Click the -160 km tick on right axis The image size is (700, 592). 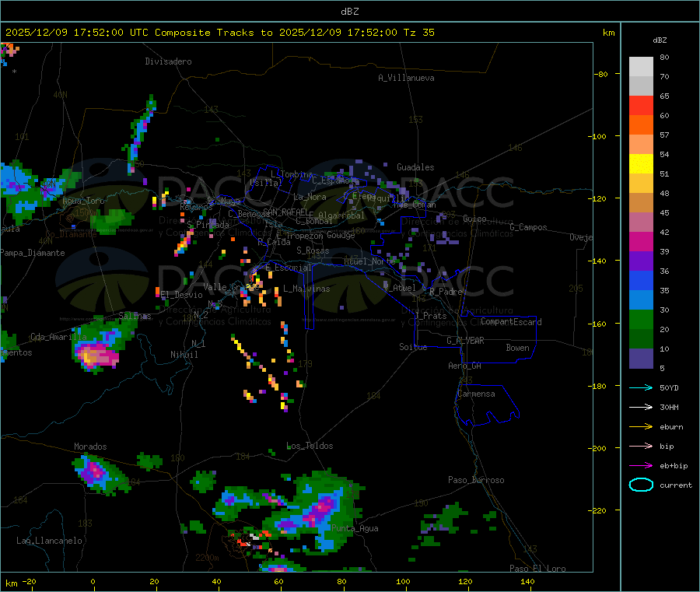point(598,324)
